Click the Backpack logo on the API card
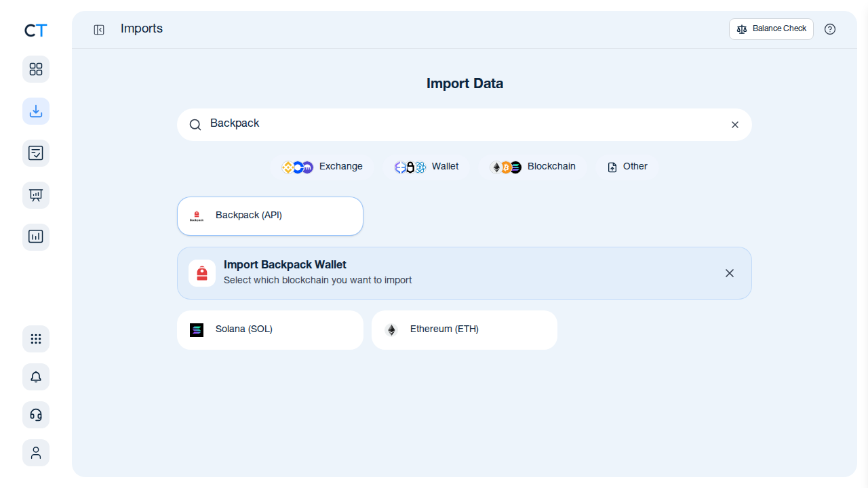This screenshot has height=488, width=868. [197, 216]
